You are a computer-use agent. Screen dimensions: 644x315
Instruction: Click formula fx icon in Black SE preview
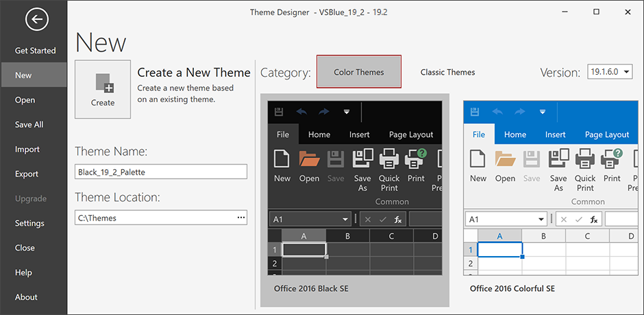pyautogui.click(x=398, y=219)
